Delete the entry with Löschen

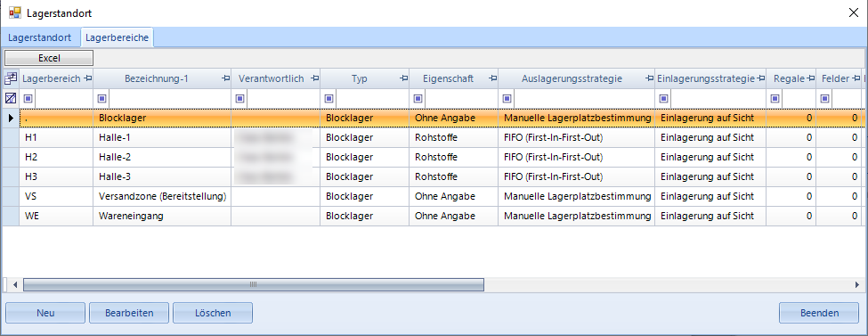pos(213,313)
